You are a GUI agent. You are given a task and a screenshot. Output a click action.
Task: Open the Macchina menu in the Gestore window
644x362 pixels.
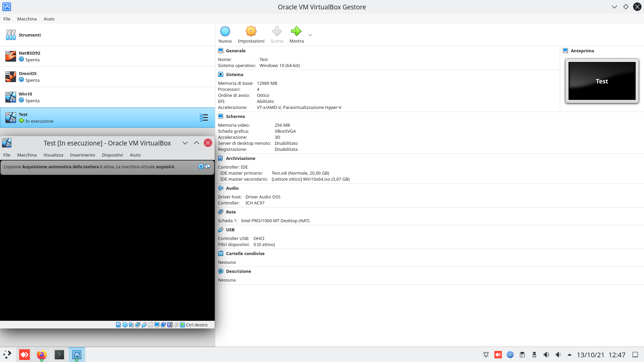(27, 19)
